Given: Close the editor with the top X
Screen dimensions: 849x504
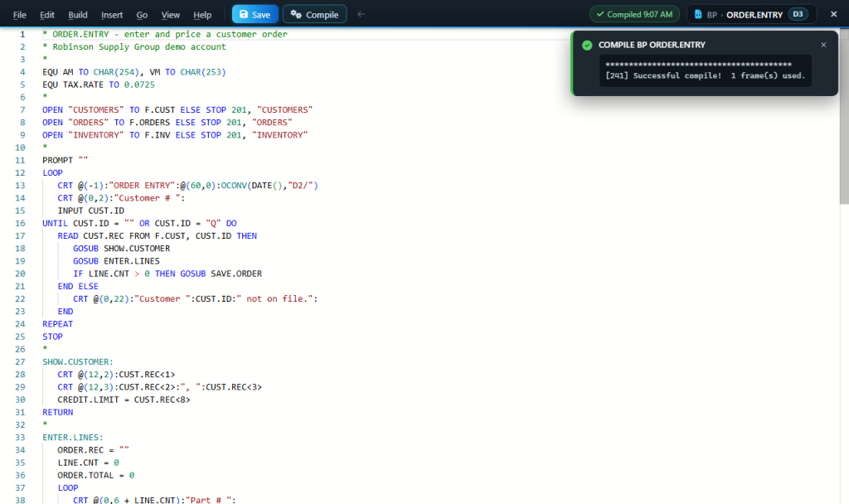Looking at the screenshot, I should click(x=834, y=14).
